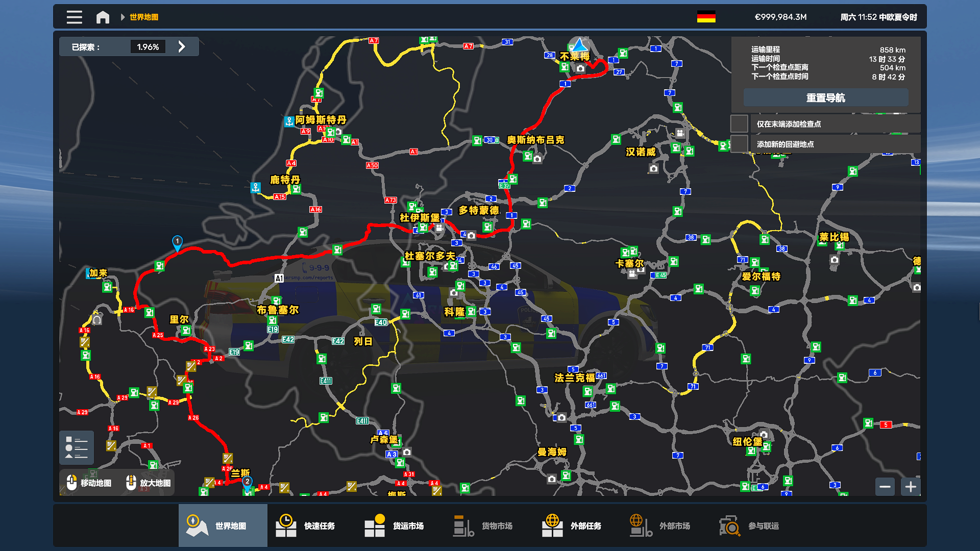Click the 放大地图 zoom map hint
Image resolution: width=980 pixels, height=551 pixels.
pos(149,483)
